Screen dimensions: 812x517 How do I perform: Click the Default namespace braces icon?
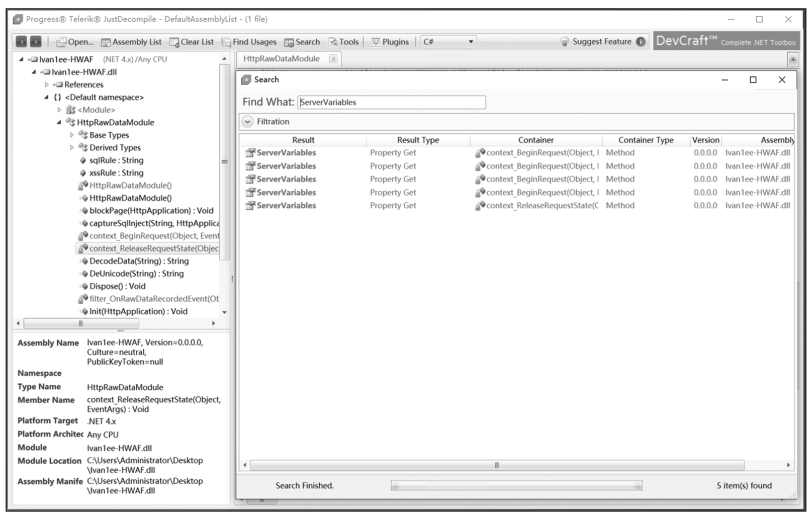tap(57, 97)
